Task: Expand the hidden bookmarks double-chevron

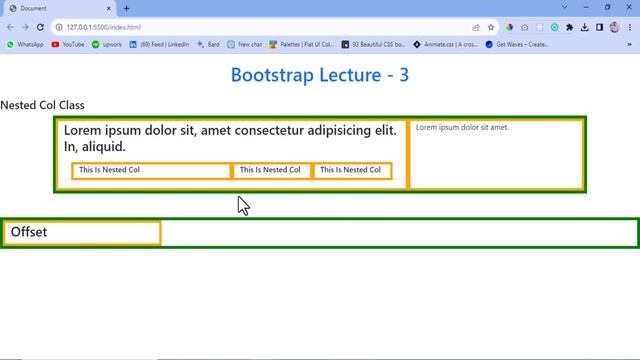Action: [x=629, y=44]
